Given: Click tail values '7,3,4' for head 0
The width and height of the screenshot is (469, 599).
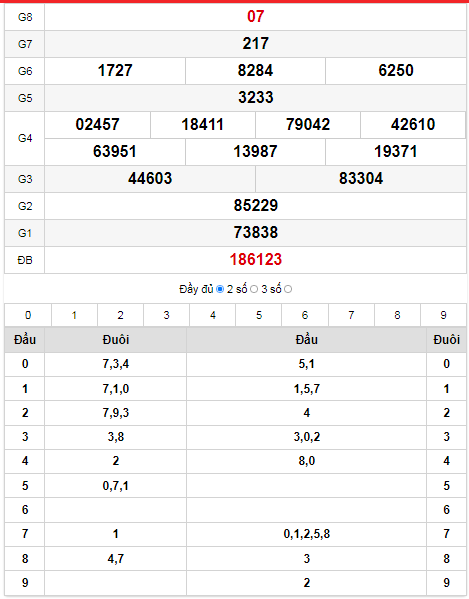Looking at the screenshot, I should pyautogui.click(x=116, y=364).
